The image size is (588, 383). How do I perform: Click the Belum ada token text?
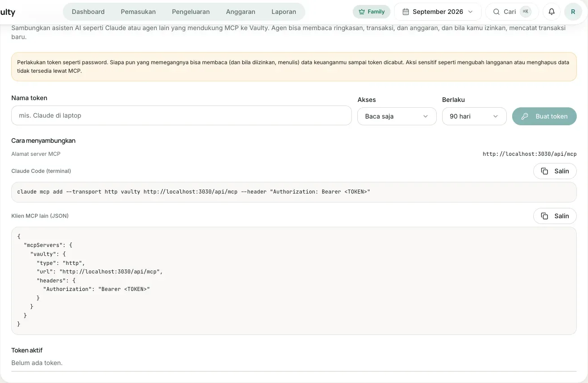tap(37, 363)
